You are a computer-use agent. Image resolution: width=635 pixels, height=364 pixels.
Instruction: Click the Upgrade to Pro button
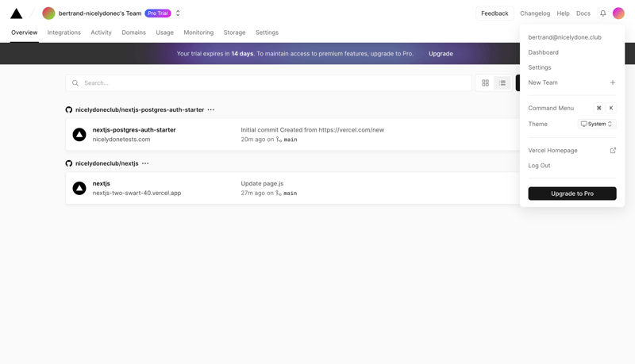[572, 193]
